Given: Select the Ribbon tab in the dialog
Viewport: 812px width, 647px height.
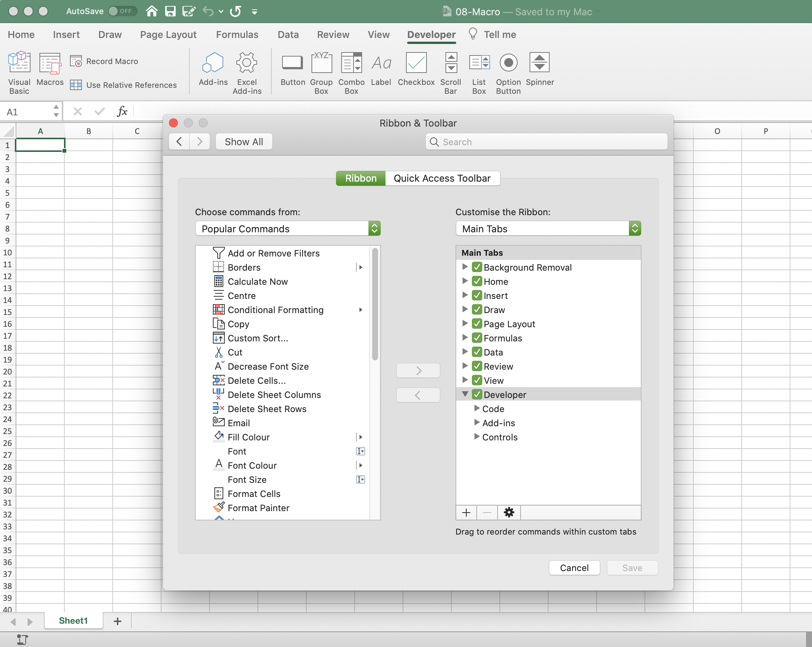Looking at the screenshot, I should point(361,178).
